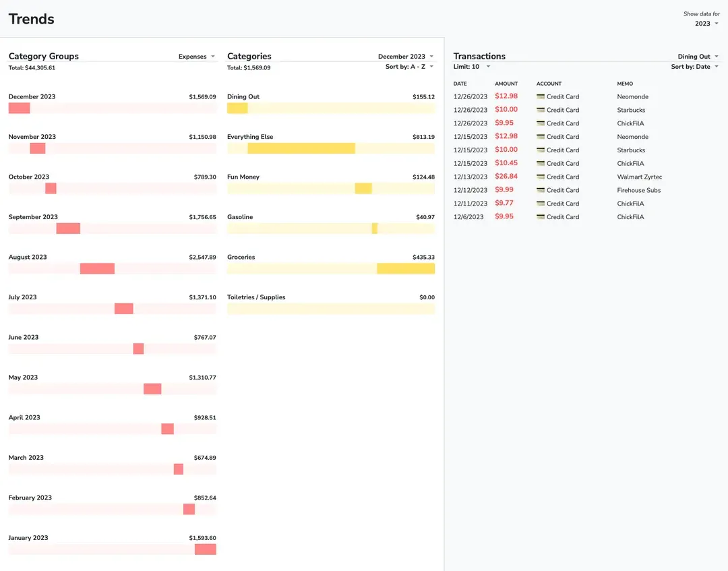Select the Toiletries / Supplies category
Image resolution: width=728 pixels, height=571 pixels.
click(x=256, y=297)
